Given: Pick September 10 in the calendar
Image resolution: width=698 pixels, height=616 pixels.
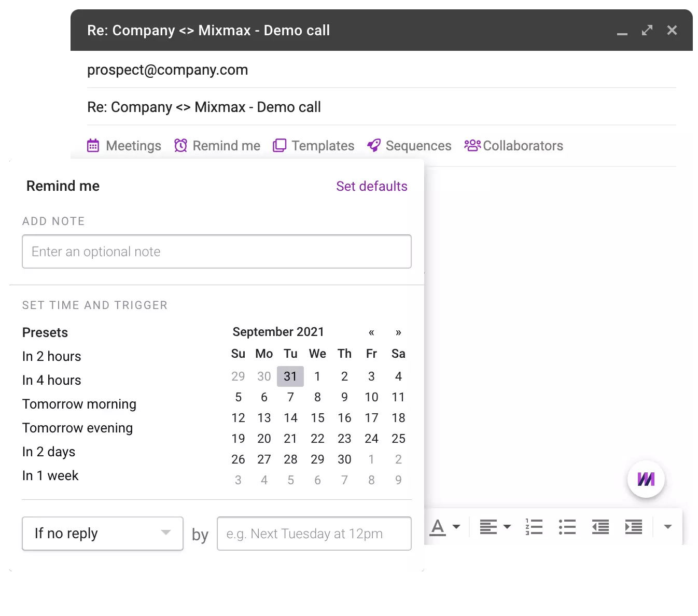Looking at the screenshot, I should (371, 397).
